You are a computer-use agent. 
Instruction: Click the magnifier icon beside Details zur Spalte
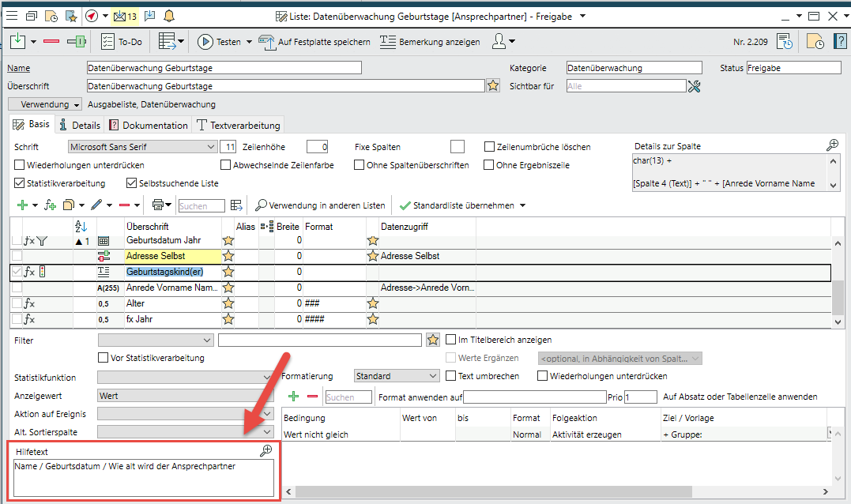pos(832,145)
